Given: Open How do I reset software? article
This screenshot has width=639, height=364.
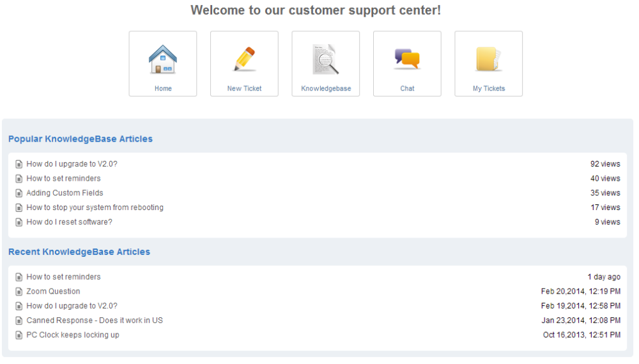Looking at the screenshot, I should [x=69, y=222].
